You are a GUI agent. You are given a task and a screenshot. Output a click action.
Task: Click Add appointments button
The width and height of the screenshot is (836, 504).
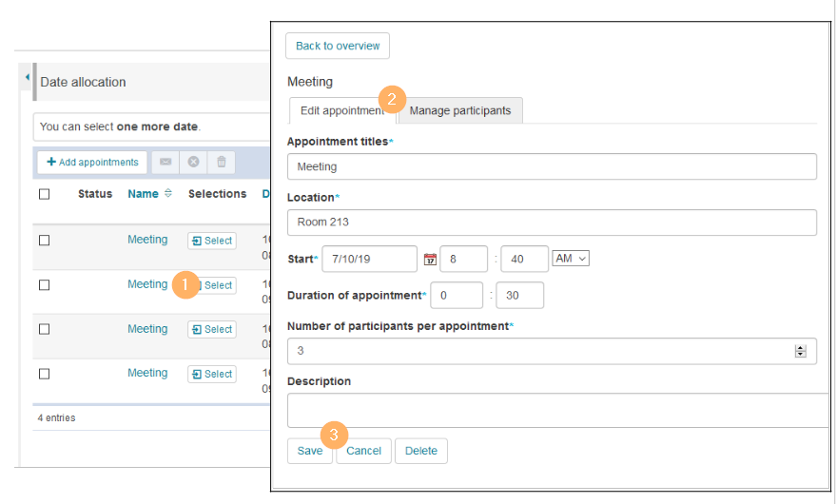pyautogui.click(x=92, y=163)
